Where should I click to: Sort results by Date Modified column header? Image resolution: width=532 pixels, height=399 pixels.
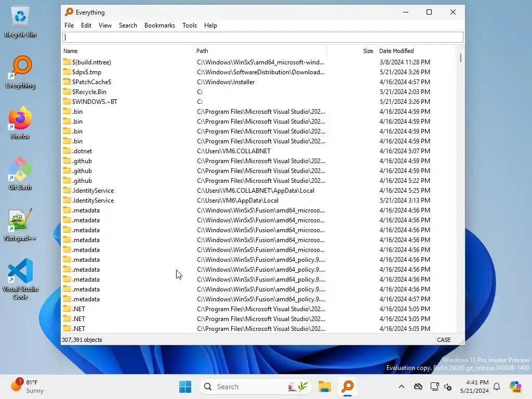[416, 51]
